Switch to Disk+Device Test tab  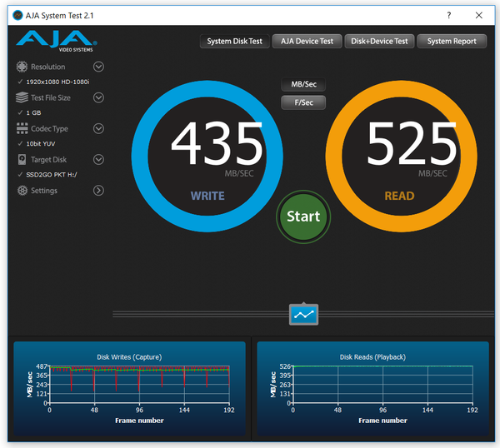[379, 41]
